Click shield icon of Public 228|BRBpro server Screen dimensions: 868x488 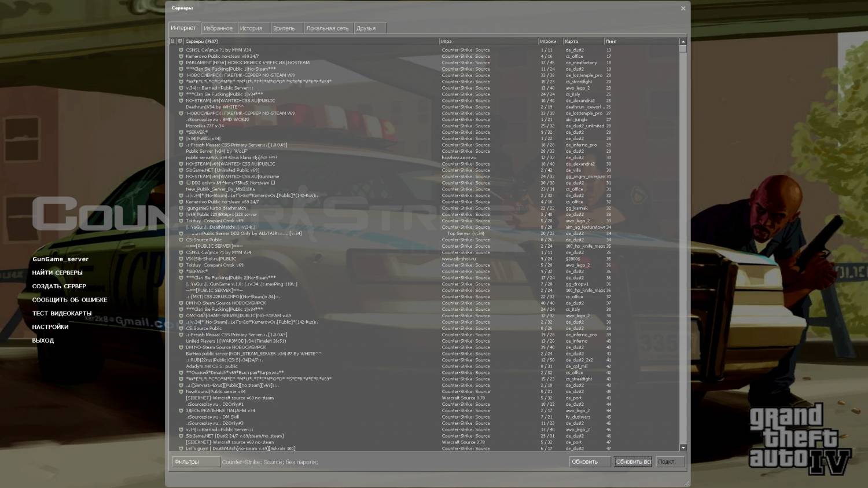coord(181,214)
